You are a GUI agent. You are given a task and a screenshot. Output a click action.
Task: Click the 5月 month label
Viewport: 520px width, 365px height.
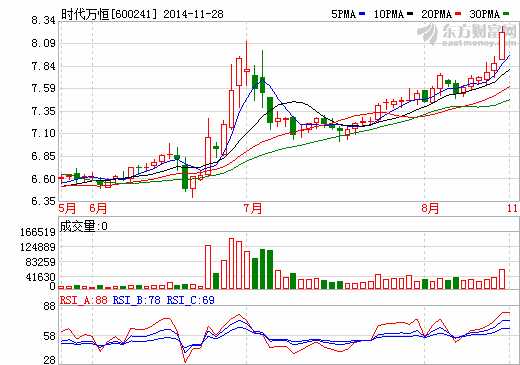67,208
